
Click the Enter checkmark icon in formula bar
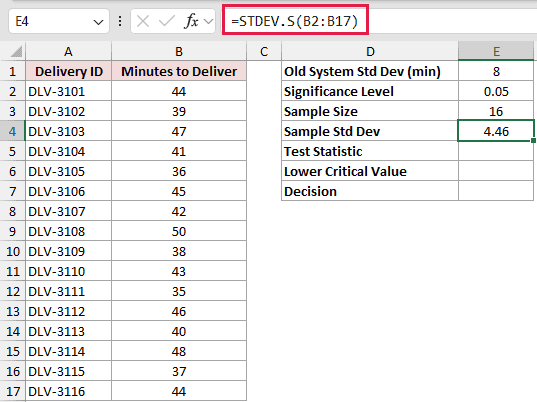point(167,22)
